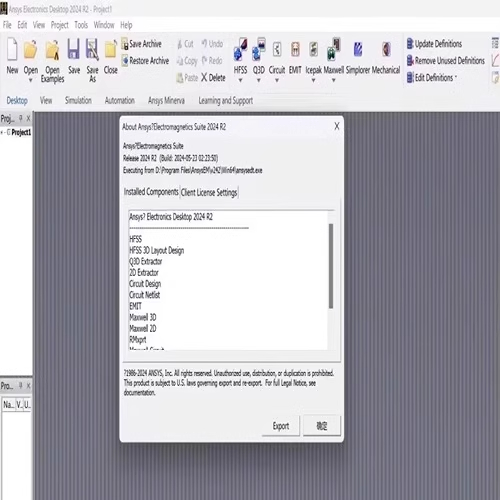Expand the HFSS dropdown arrow
The height and width of the screenshot is (500, 500).
tap(240, 80)
